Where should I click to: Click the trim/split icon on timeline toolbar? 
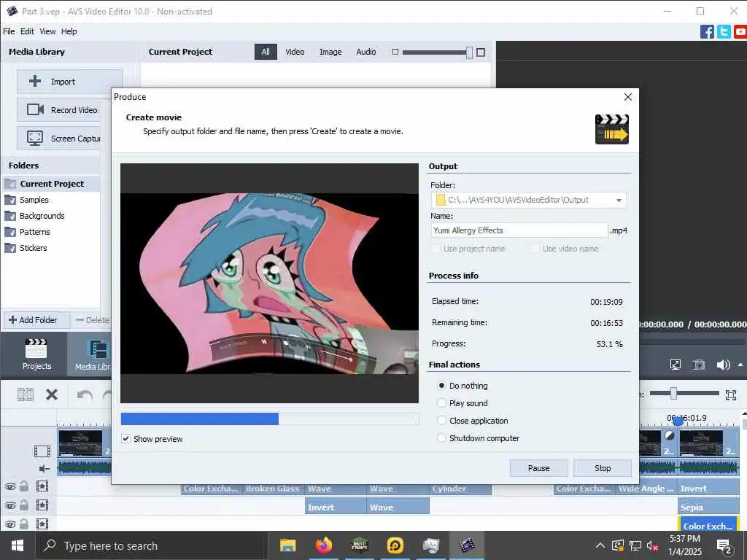(x=26, y=394)
